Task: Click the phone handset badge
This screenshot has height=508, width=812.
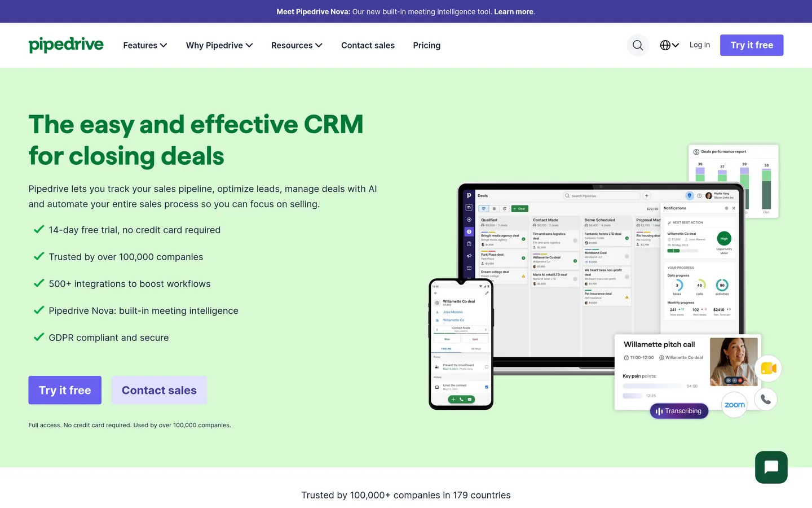Action: coord(765,400)
